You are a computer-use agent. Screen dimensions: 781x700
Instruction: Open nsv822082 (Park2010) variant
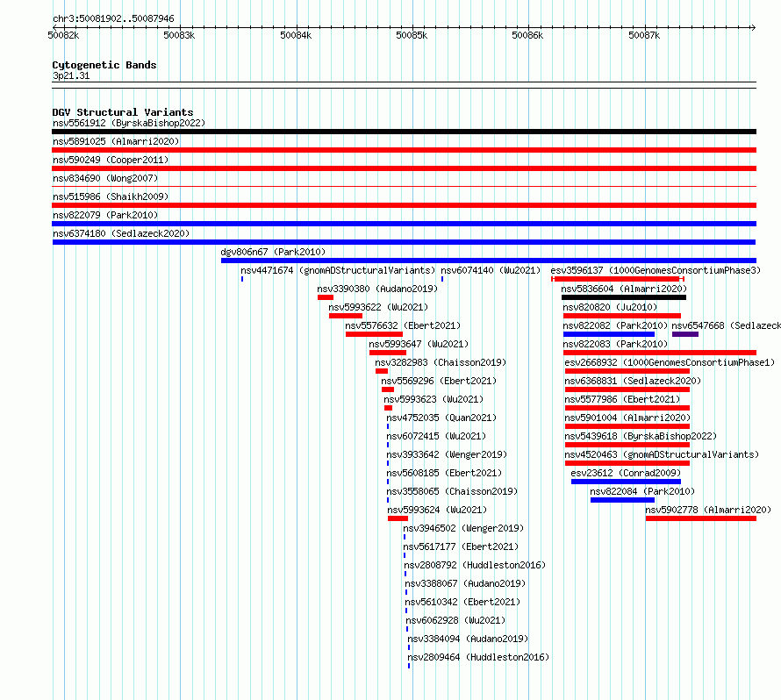click(616, 325)
